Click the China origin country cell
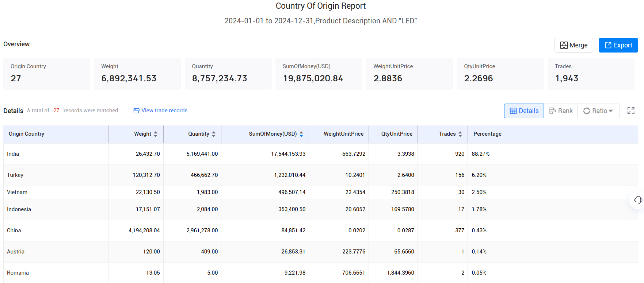The image size is (644, 283). tap(14, 230)
